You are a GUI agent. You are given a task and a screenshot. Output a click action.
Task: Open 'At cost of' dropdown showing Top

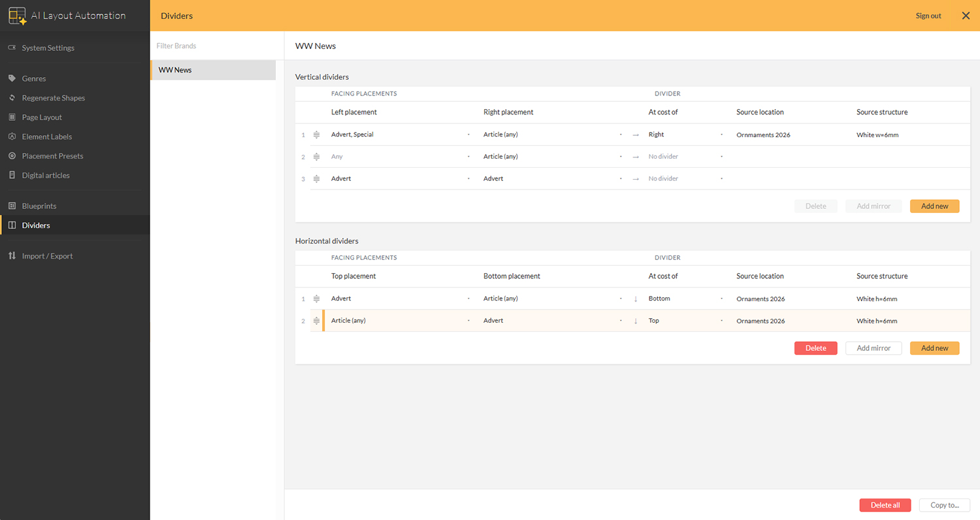(x=686, y=321)
